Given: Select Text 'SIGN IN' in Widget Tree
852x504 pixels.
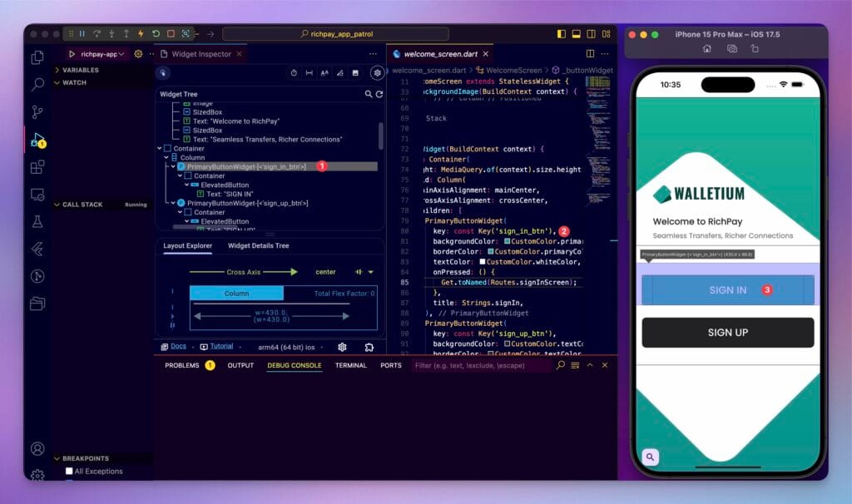Looking at the screenshot, I should [x=230, y=194].
